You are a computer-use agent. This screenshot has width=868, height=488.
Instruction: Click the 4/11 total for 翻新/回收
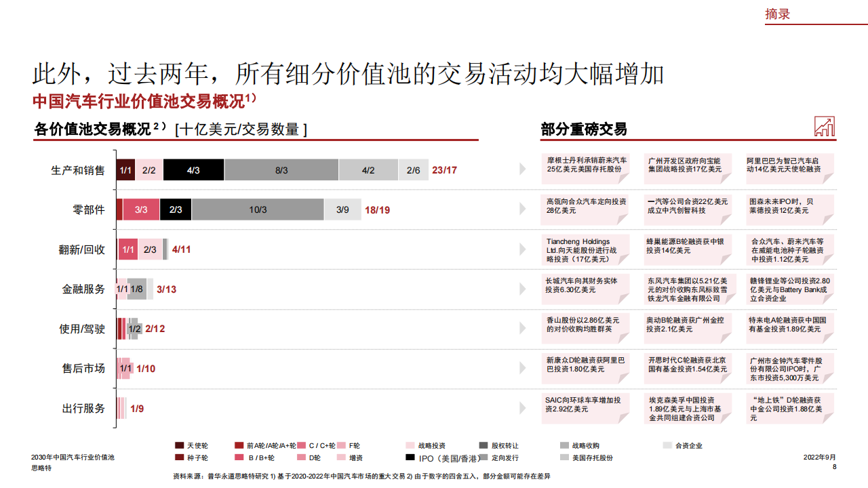click(x=181, y=249)
